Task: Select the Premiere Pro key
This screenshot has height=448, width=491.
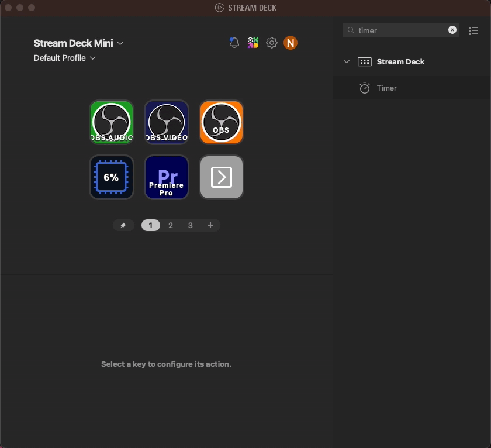Action: (167, 177)
